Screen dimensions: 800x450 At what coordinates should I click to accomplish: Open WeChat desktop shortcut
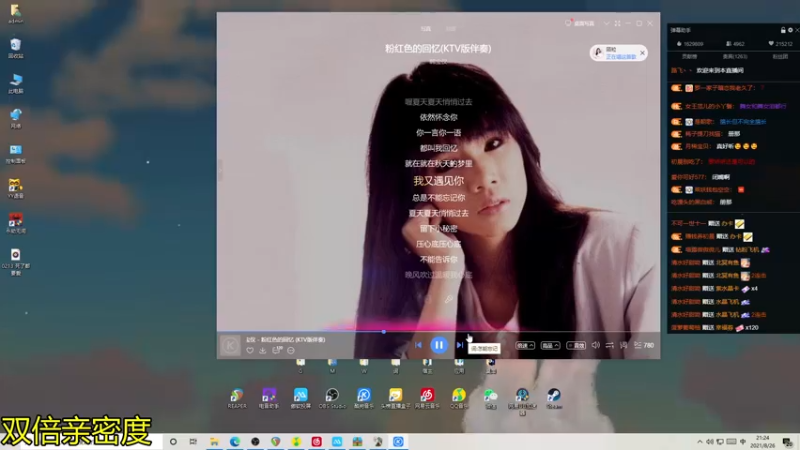[x=490, y=398]
